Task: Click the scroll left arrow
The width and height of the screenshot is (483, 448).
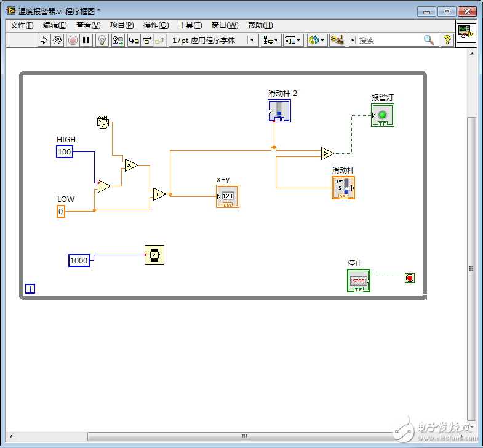Action: click(x=12, y=436)
